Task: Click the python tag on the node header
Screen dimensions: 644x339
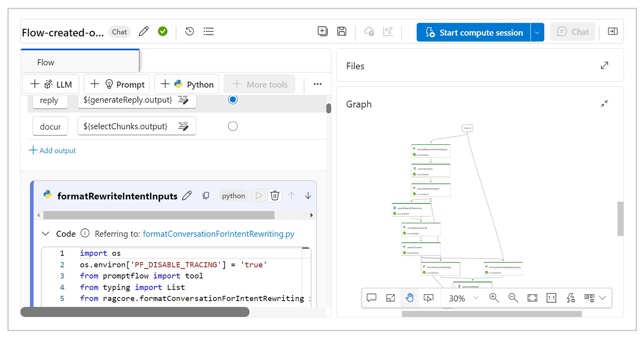Action: pos(233,195)
